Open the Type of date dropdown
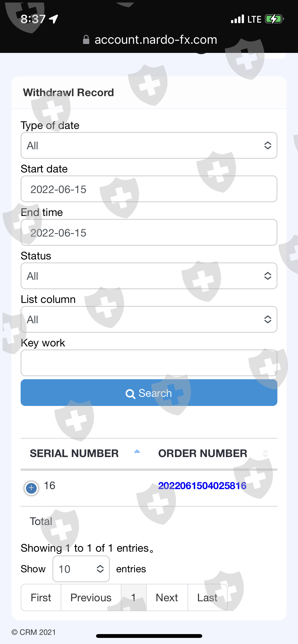Image resolution: width=298 pixels, height=644 pixels. click(149, 145)
